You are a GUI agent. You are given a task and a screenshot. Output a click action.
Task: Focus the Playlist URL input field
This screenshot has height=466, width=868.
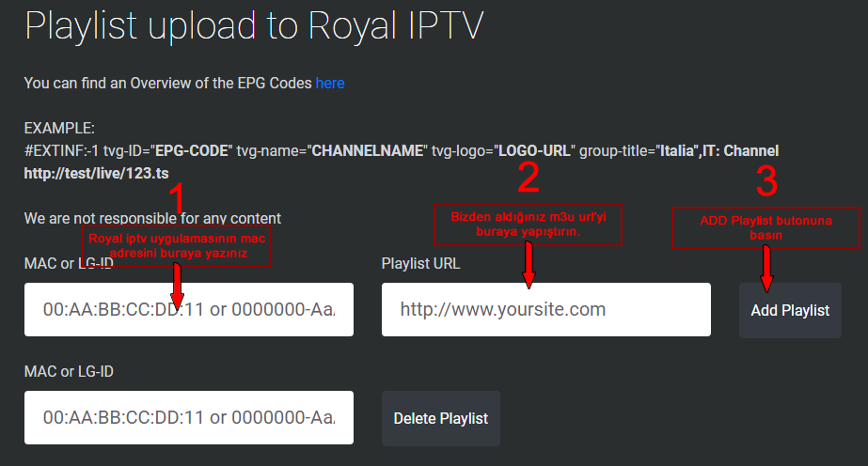pos(546,309)
